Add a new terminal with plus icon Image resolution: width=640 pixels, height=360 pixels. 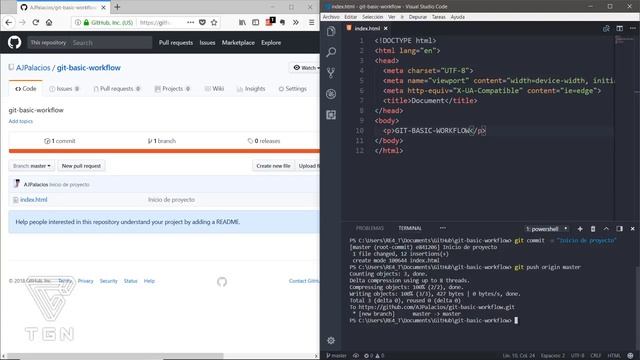point(580,229)
